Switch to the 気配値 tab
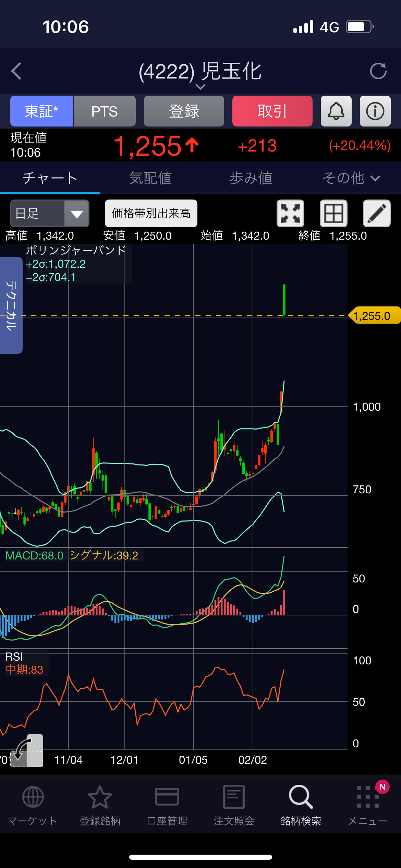401x868 pixels. pyautogui.click(x=150, y=178)
